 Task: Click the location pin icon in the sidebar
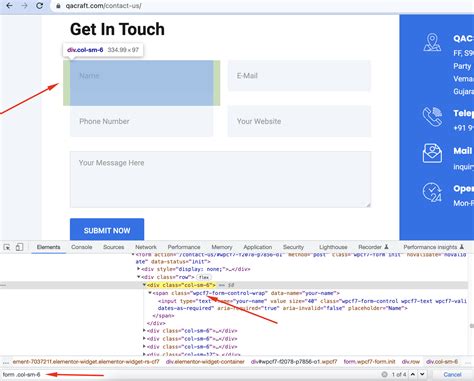point(432,42)
